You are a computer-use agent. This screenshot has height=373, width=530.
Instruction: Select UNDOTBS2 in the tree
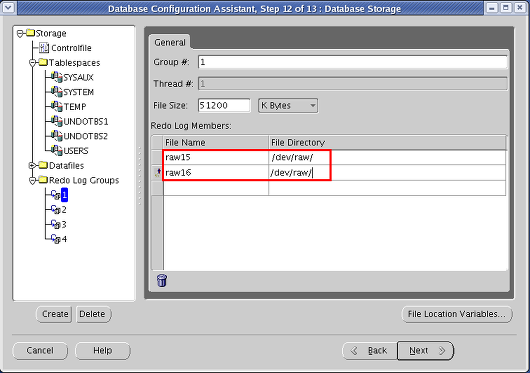tap(86, 136)
